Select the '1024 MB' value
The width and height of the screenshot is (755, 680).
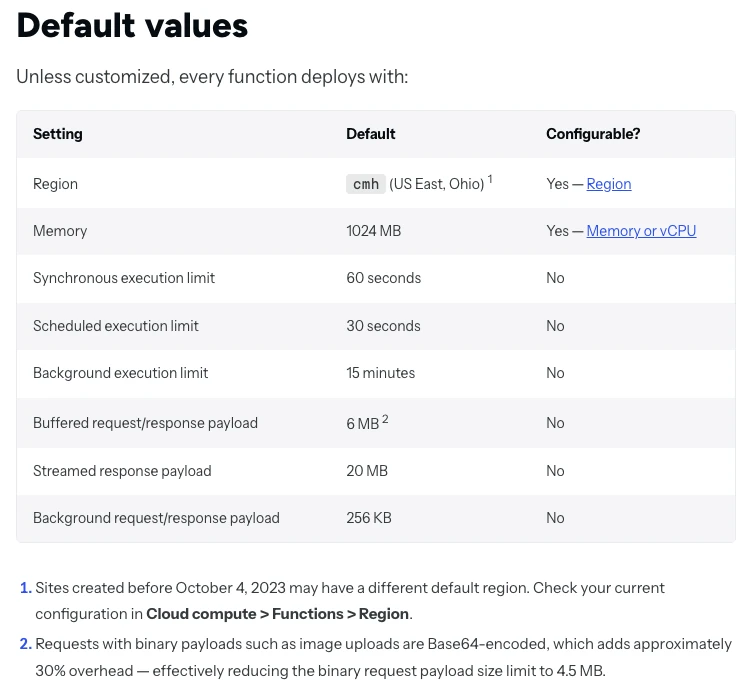point(374,231)
